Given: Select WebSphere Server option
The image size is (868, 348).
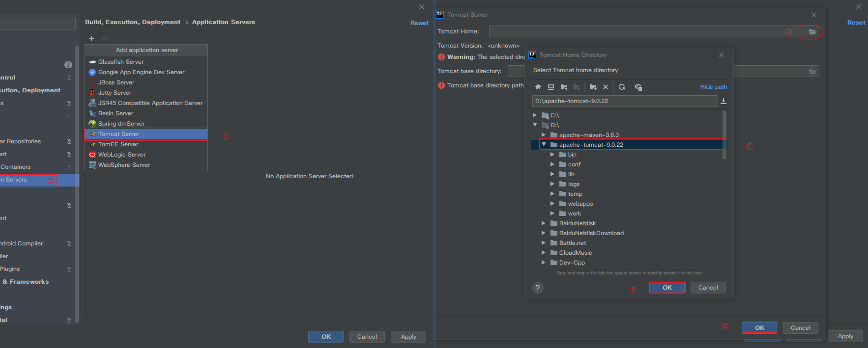Looking at the screenshot, I should [x=146, y=165].
